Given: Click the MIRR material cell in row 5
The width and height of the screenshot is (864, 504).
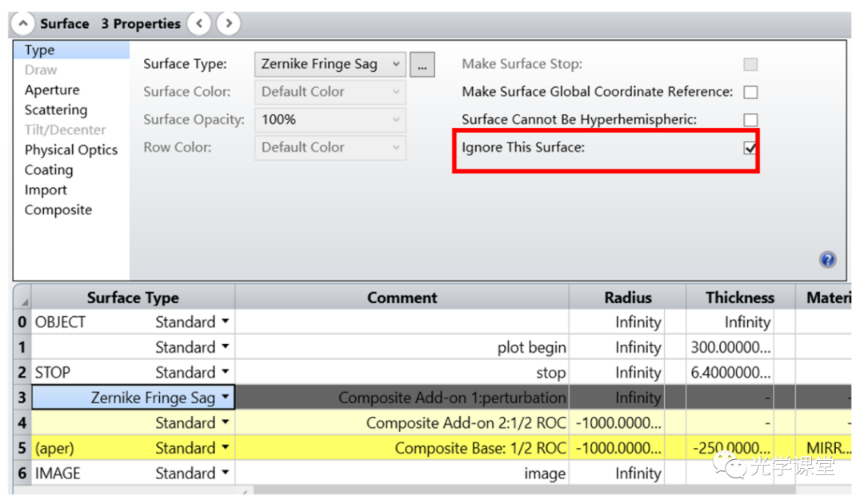Looking at the screenshot, I should pos(824,448).
